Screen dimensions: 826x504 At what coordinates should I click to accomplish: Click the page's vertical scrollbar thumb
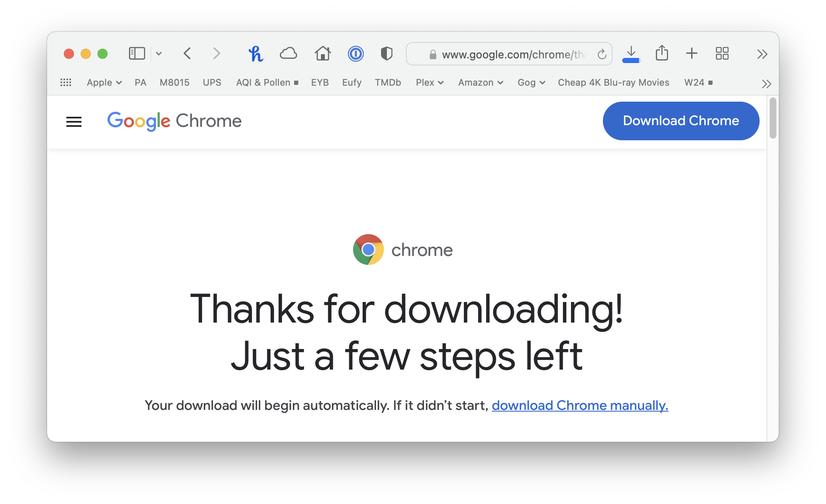pyautogui.click(x=773, y=118)
